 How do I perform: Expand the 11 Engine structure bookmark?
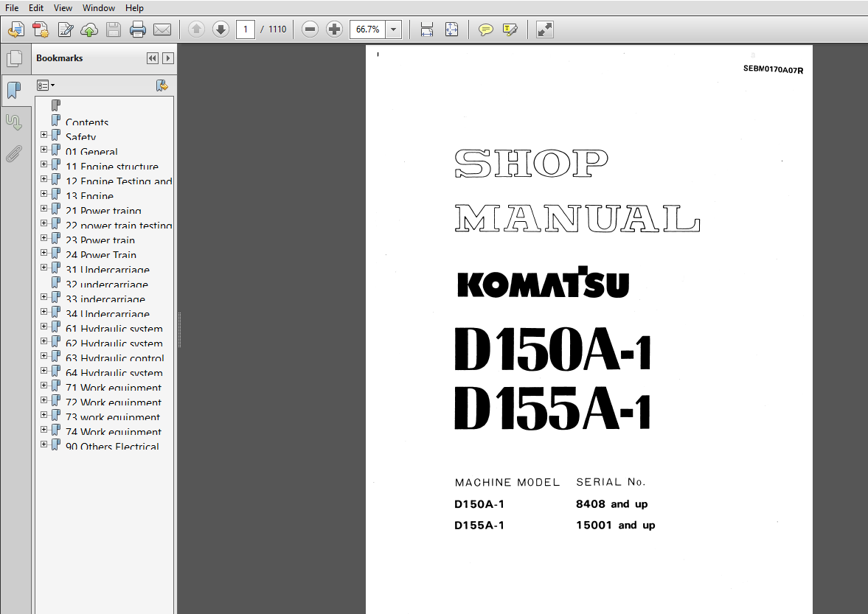44,164
